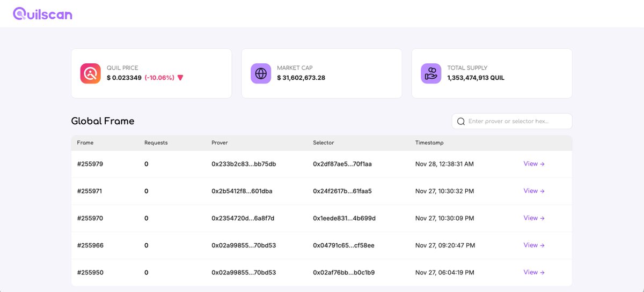Click selector 0x02af76bb...b0c1b9
This screenshot has height=292, width=644.
pyautogui.click(x=343, y=273)
